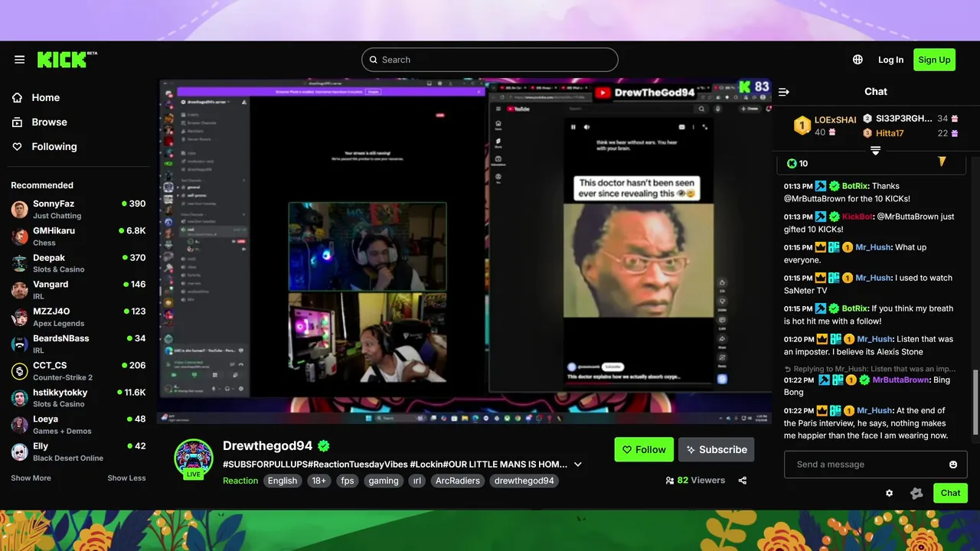Open MZZJ4O recommended channel
This screenshot has height=551, width=980.
coord(78,317)
